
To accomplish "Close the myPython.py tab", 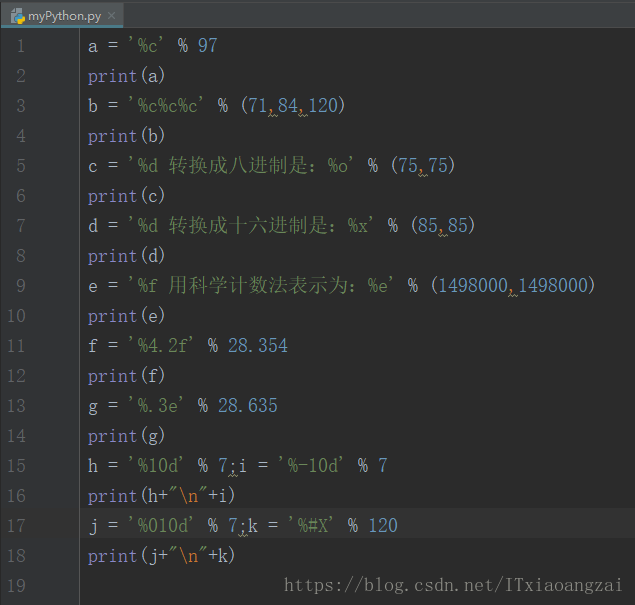I will [x=111, y=16].
